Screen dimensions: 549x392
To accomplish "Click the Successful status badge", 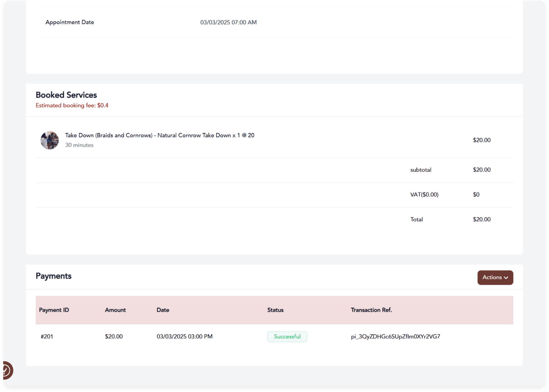I will [287, 337].
